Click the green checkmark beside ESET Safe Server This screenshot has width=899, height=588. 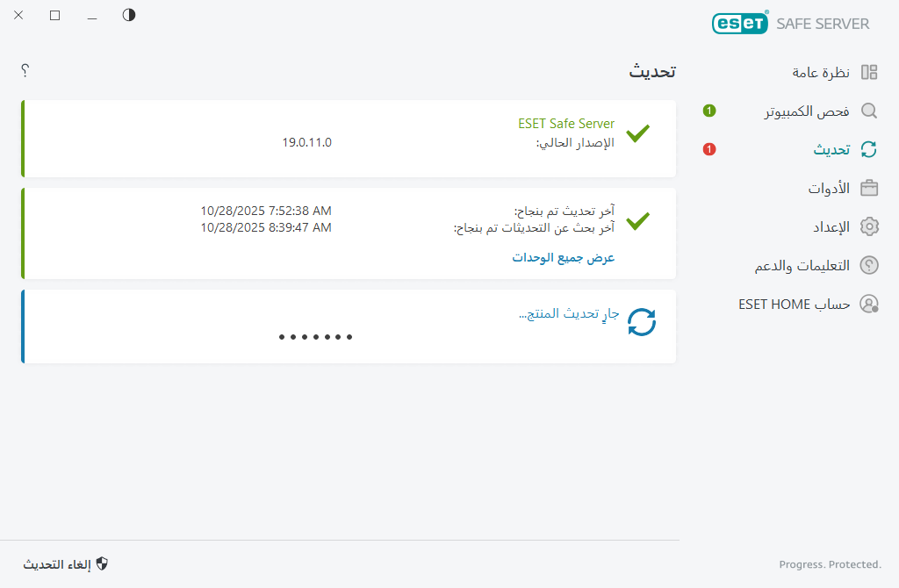tap(640, 133)
